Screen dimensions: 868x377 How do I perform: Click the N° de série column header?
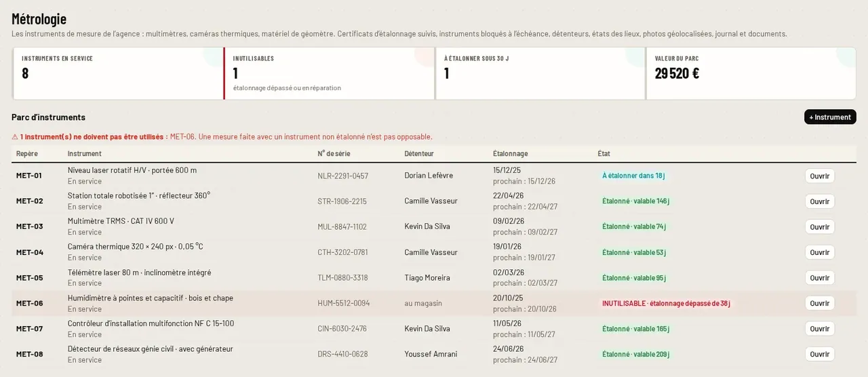tap(334, 154)
